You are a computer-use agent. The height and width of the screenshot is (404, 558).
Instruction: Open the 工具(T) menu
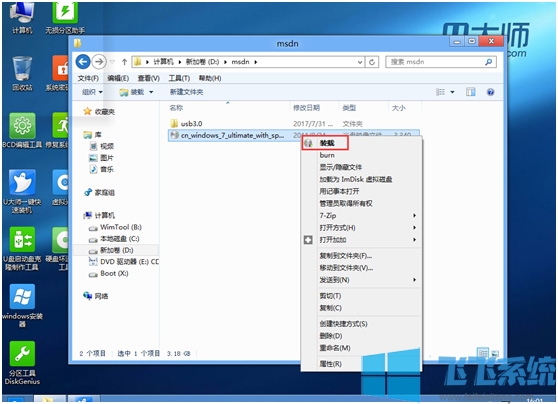tap(179, 78)
